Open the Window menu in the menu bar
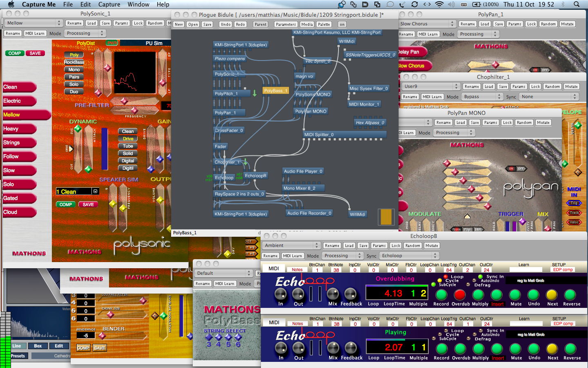Viewport: 588px width, 368px height. tap(138, 4)
